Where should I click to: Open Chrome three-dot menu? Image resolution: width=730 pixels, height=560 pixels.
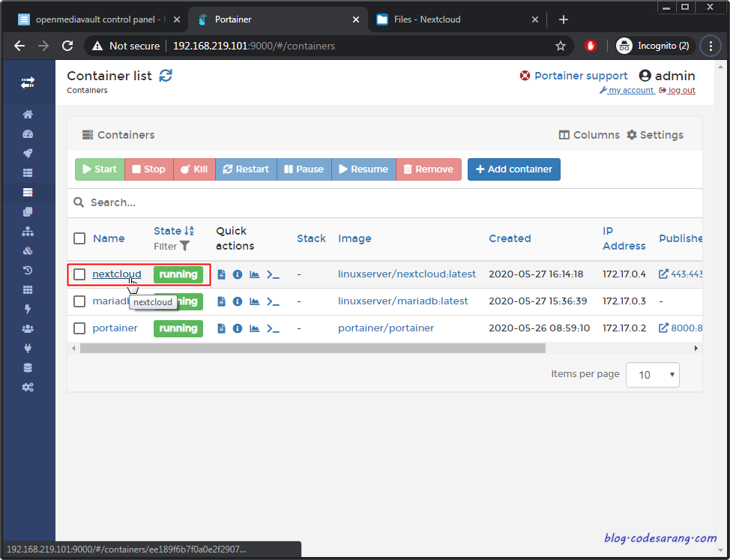(711, 46)
